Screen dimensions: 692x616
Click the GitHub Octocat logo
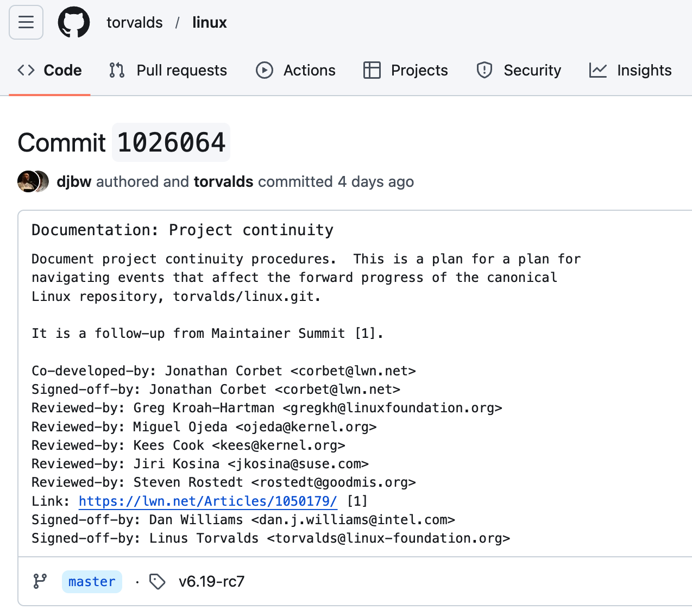74,22
